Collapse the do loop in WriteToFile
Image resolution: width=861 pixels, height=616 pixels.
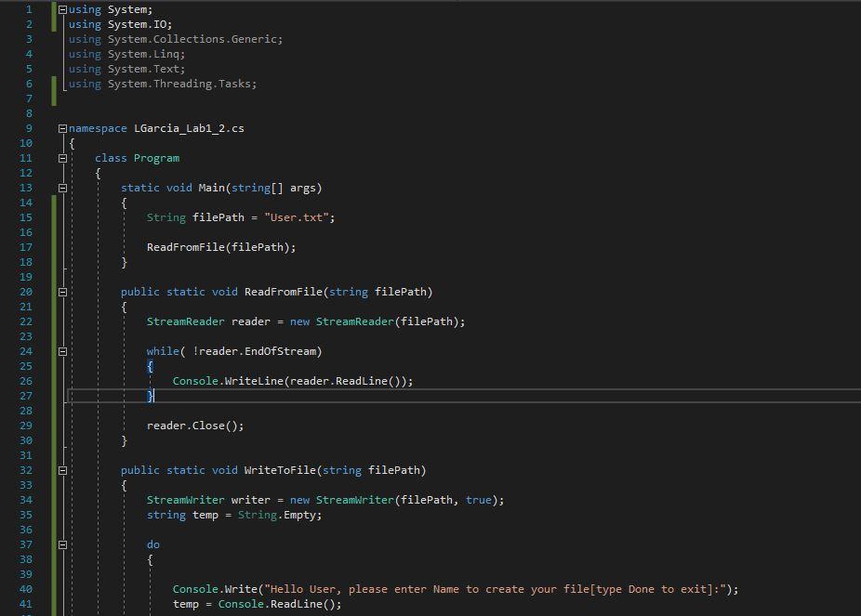pos(61,544)
